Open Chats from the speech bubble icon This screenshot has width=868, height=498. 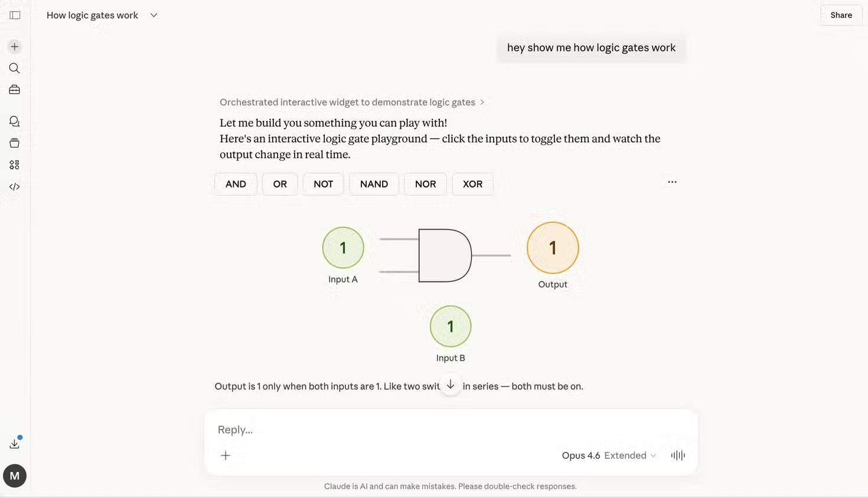(14, 121)
